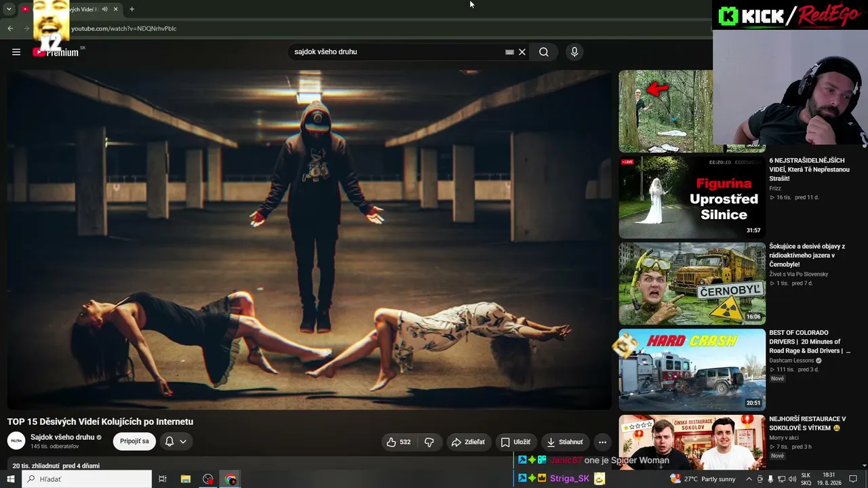This screenshot has width=868, height=488.
Task: Open more actions three-dot menu
Action: (x=602, y=442)
